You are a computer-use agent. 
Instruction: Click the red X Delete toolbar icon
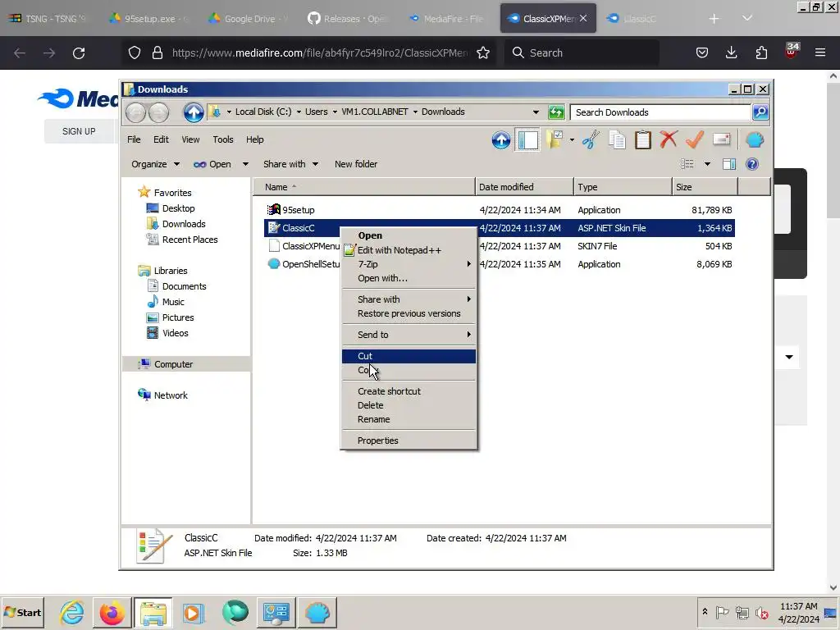point(669,139)
